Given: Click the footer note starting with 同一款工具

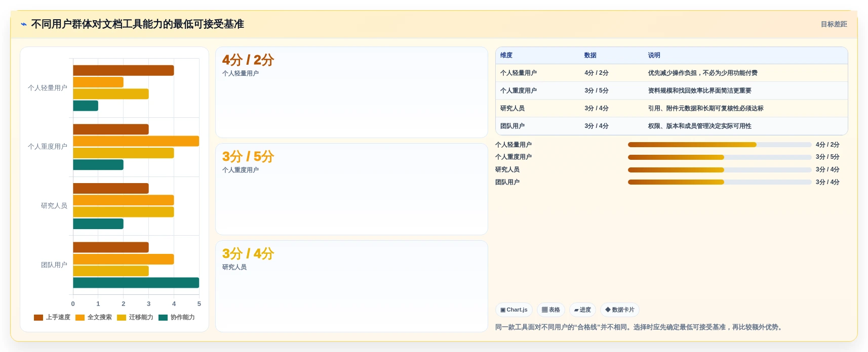Looking at the screenshot, I should 640,328.
